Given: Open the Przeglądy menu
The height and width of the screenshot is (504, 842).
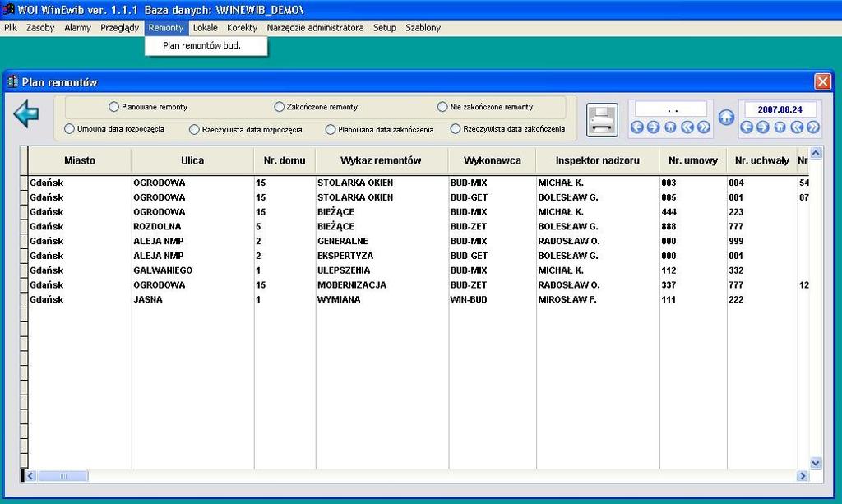Looking at the screenshot, I should pyautogui.click(x=120, y=27).
